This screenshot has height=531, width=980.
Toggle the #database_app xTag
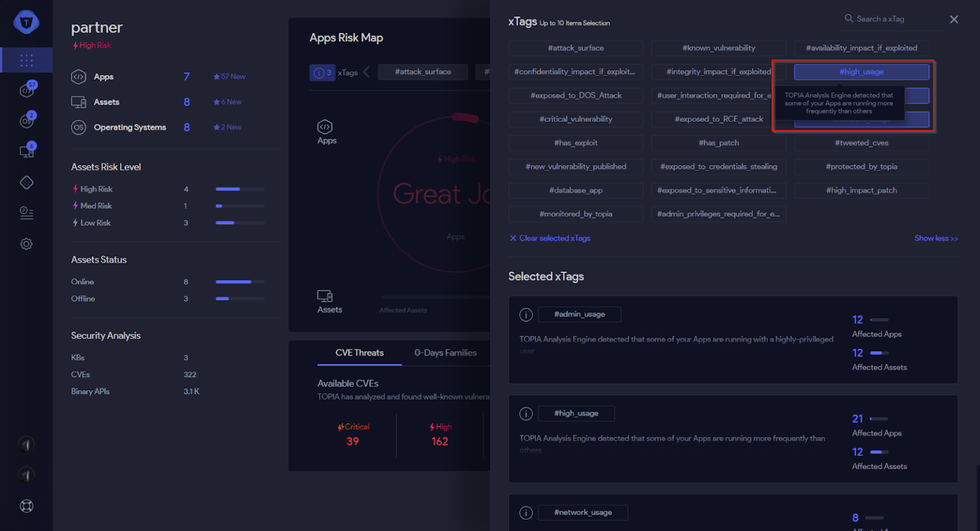[575, 190]
